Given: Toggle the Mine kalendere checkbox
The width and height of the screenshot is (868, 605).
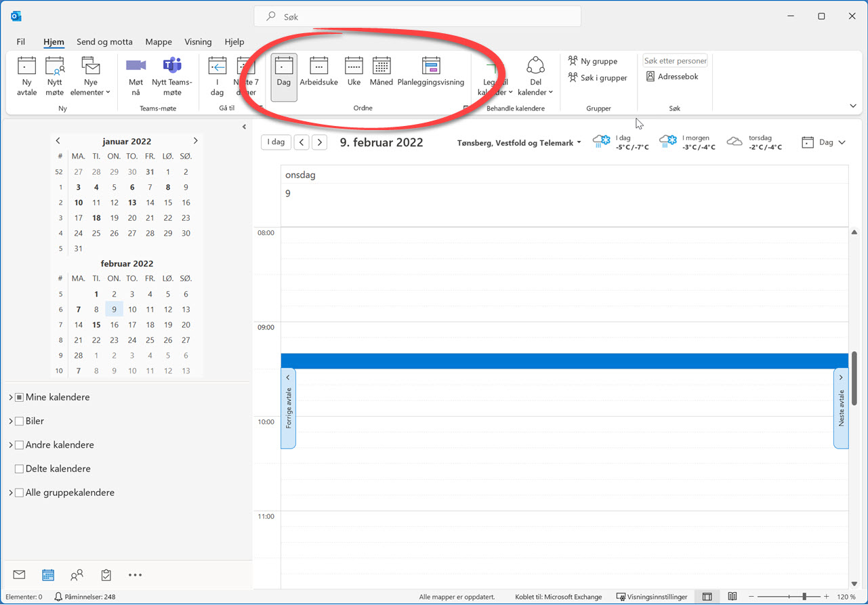Looking at the screenshot, I should (x=19, y=397).
